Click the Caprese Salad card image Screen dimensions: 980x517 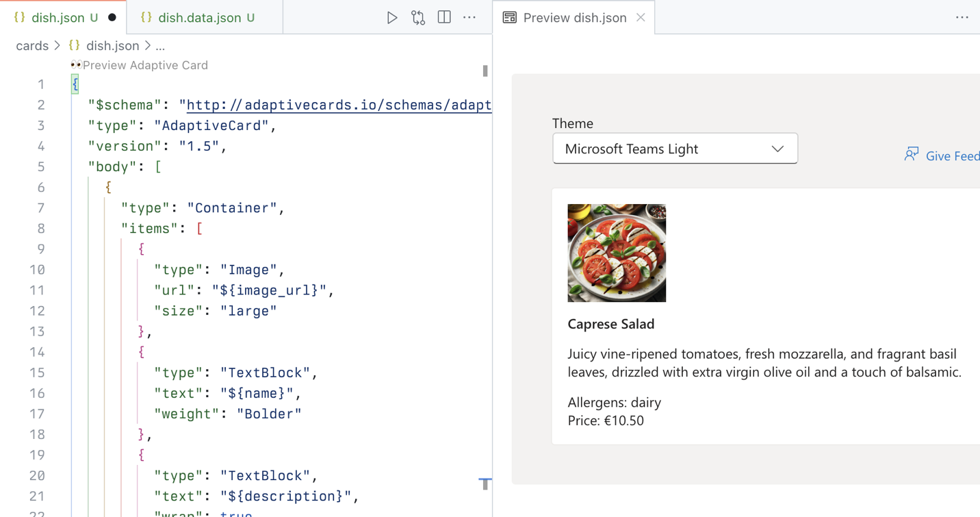616,253
